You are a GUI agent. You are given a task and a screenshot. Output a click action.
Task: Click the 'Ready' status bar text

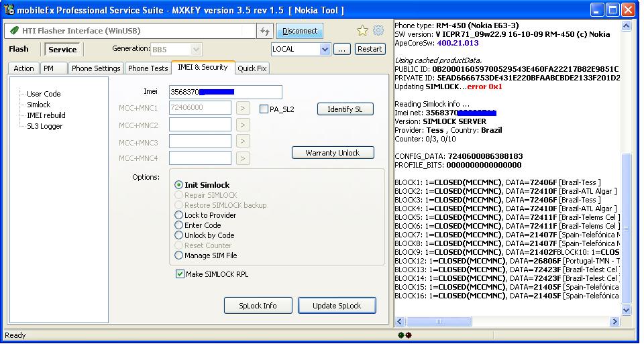click(x=15, y=335)
